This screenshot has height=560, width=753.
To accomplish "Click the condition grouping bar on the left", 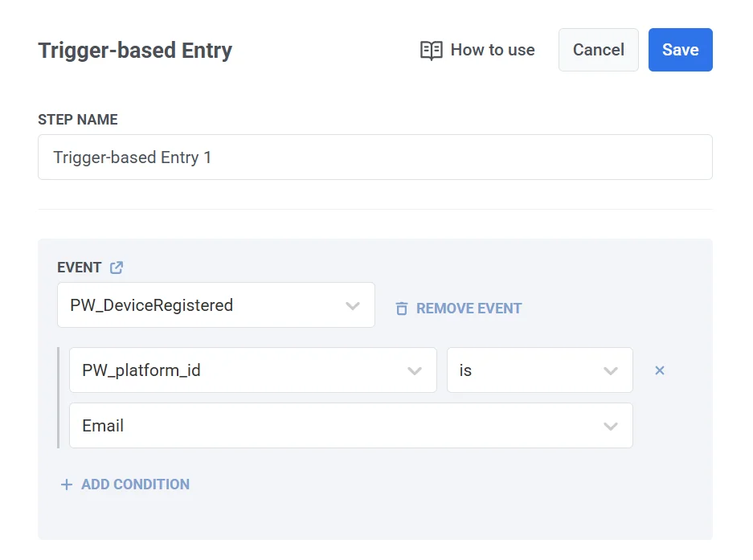I will pyautogui.click(x=59, y=398).
